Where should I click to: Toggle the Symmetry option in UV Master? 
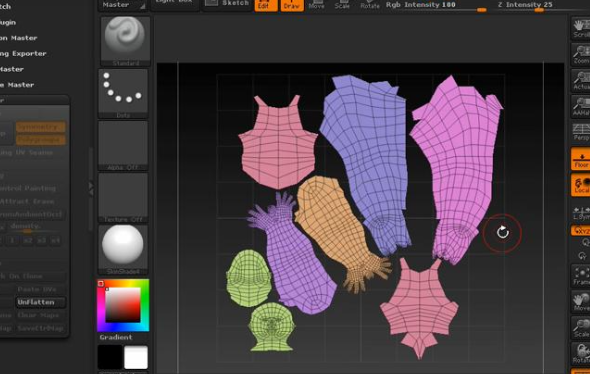(41, 127)
